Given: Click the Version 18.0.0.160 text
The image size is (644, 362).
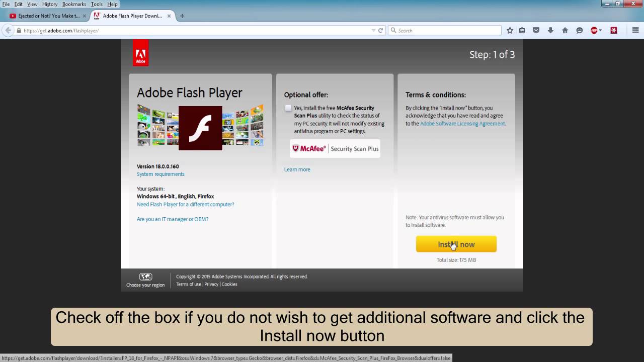Looking at the screenshot, I should tap(157, 166).
